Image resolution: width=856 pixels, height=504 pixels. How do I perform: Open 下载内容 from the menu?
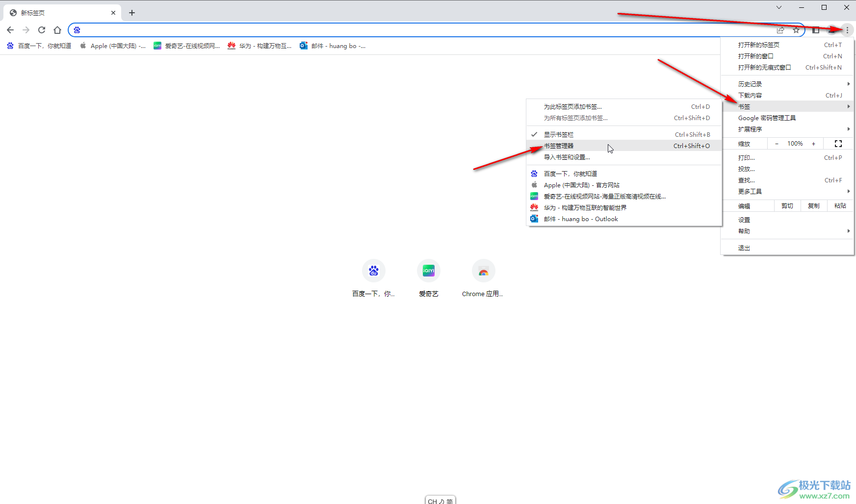point(787,95)
